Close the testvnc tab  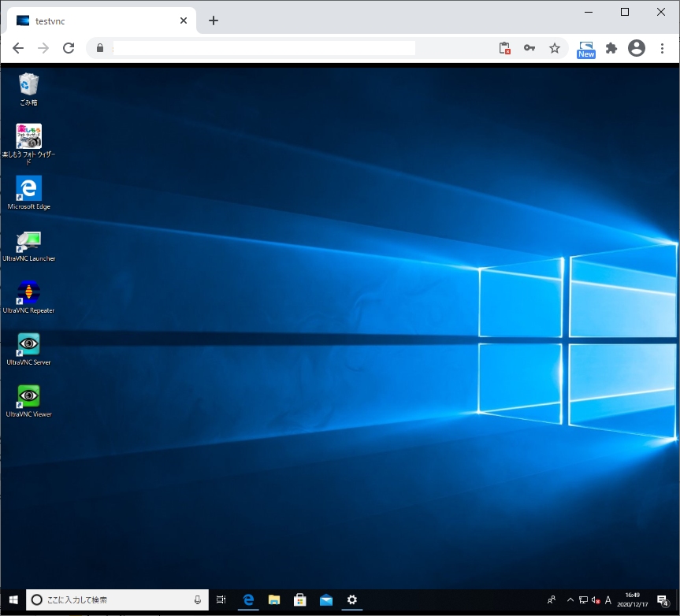[184, 20]
